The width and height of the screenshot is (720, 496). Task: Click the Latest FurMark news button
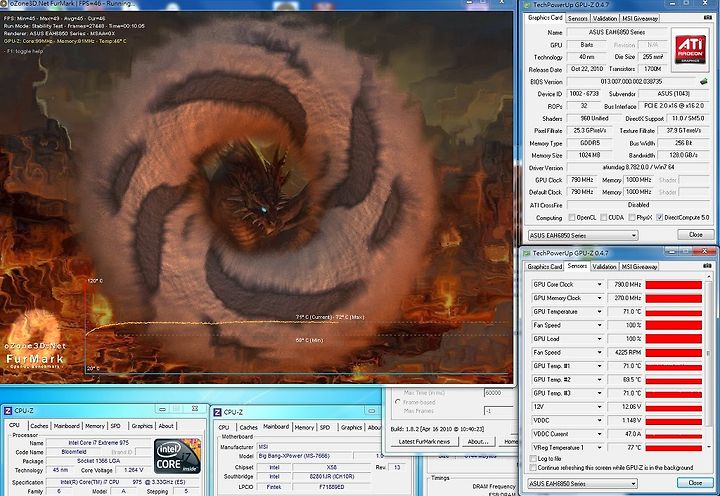(x=424, y=441)
